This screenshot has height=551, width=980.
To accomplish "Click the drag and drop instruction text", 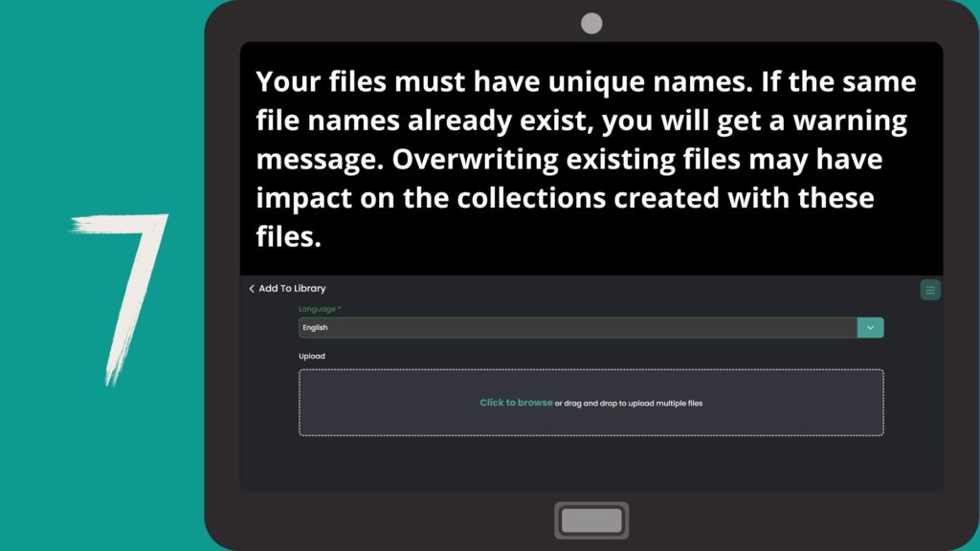I will [x=629, y=404].
